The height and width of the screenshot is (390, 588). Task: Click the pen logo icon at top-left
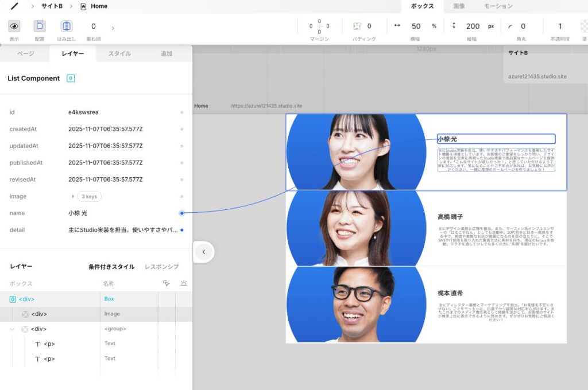14,6
